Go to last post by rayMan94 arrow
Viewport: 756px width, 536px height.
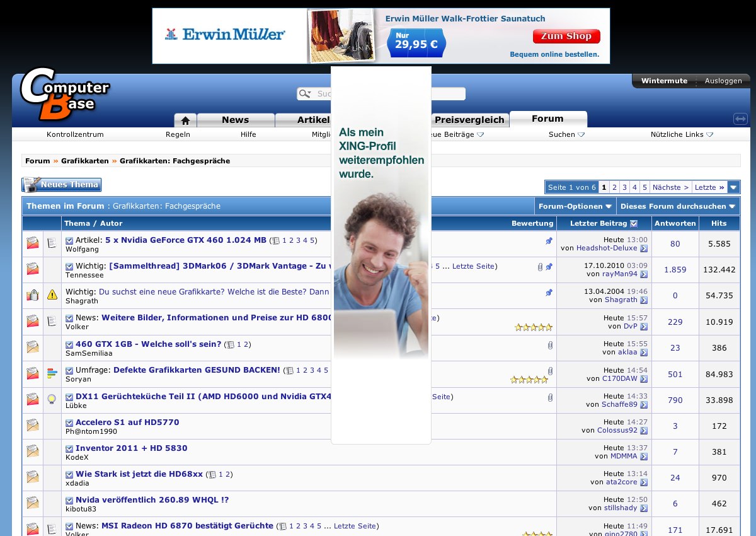pos(644,274)
